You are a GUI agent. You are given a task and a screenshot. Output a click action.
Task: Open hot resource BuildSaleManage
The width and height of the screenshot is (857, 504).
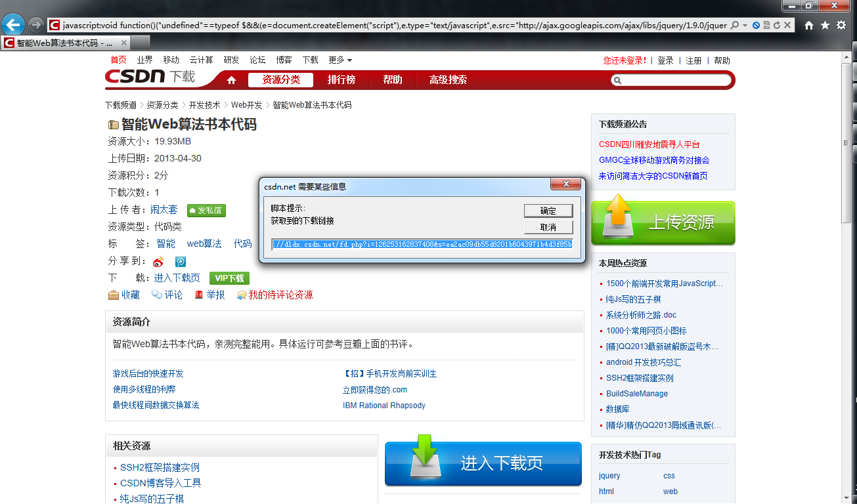pyautogui.click(x=637, y=394)
